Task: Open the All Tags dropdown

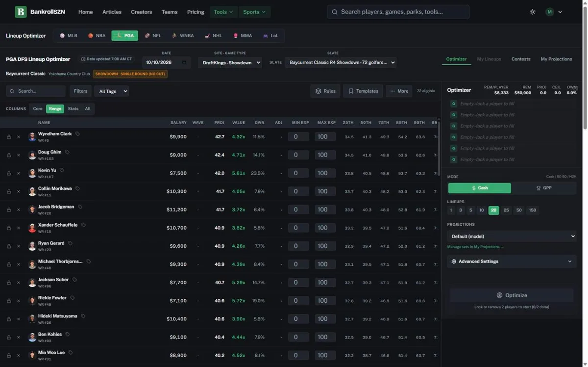Action: [112, 91]
